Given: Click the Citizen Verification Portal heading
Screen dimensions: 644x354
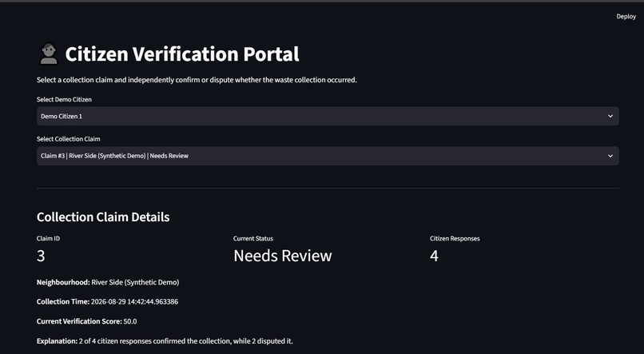Looking at the screenshot, I should 182,54.
